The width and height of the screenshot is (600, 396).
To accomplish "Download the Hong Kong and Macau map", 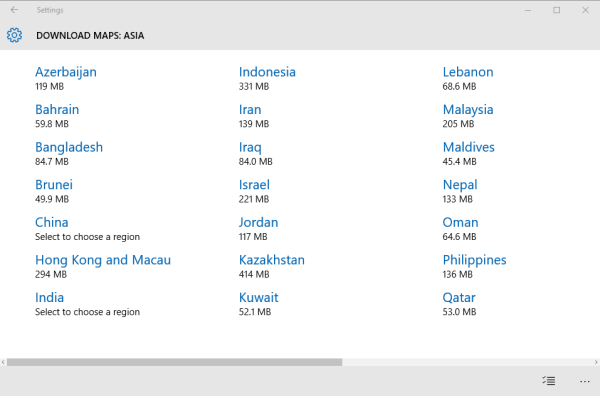I will click(x=103, y=266).
